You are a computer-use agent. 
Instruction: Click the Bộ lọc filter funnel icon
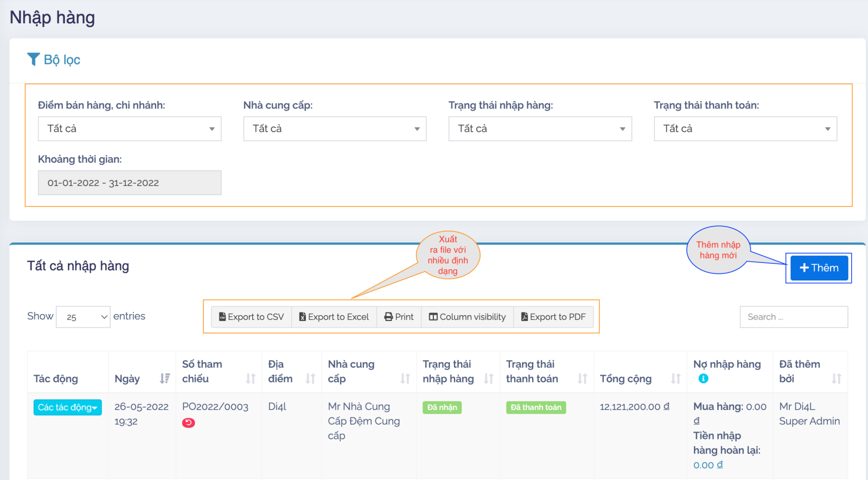pos(34,59)
